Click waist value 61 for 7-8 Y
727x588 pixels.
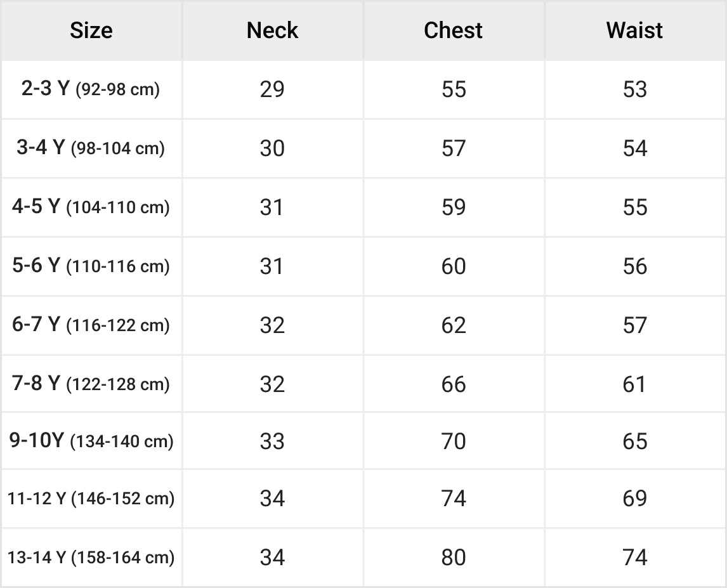pos(634,384)
